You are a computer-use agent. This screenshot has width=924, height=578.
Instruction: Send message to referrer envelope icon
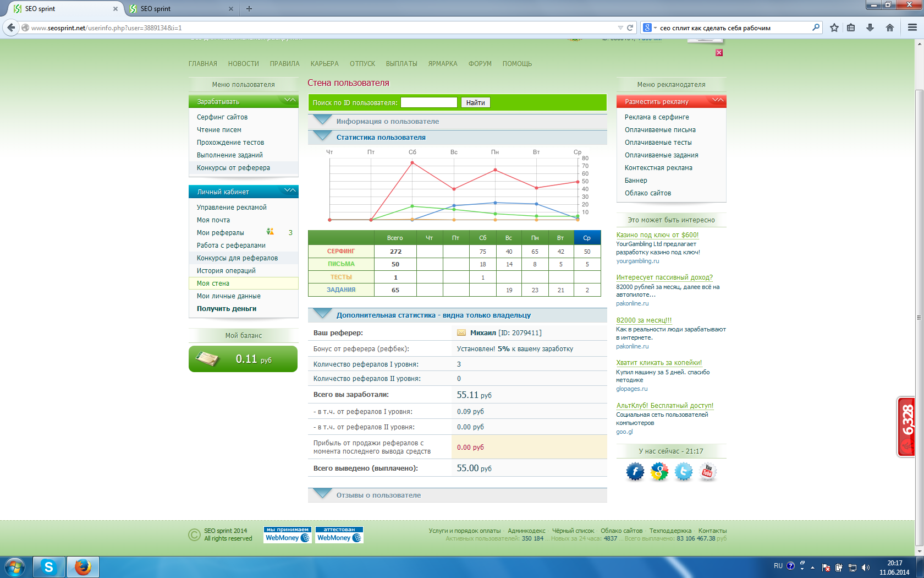click(461, 332)
